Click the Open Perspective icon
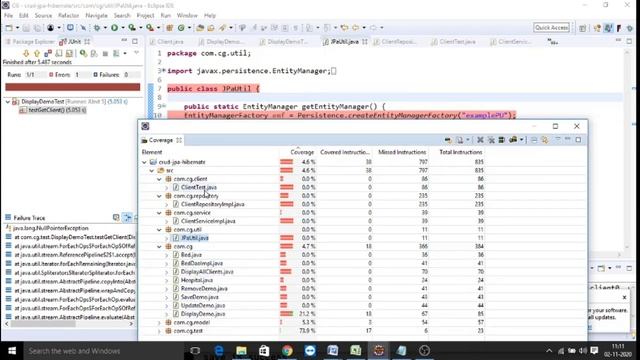Viewport: 640px width, 360px height. point(583,28)
